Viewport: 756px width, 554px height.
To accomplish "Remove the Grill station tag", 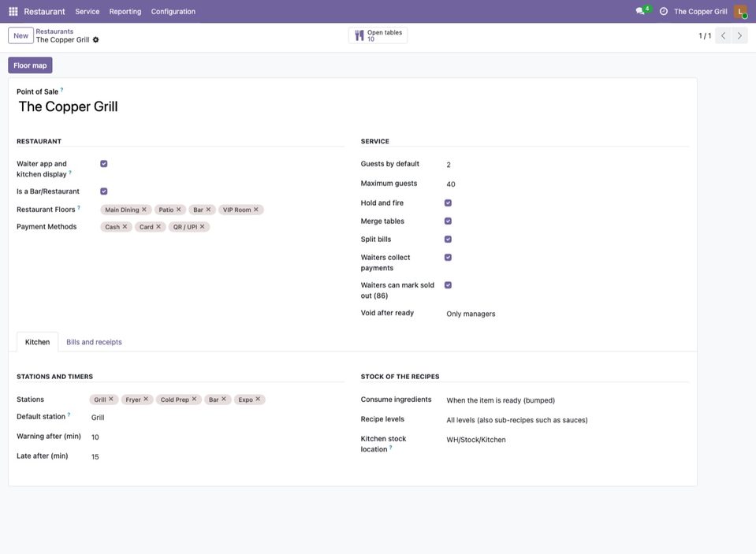I will click(111, 400).
